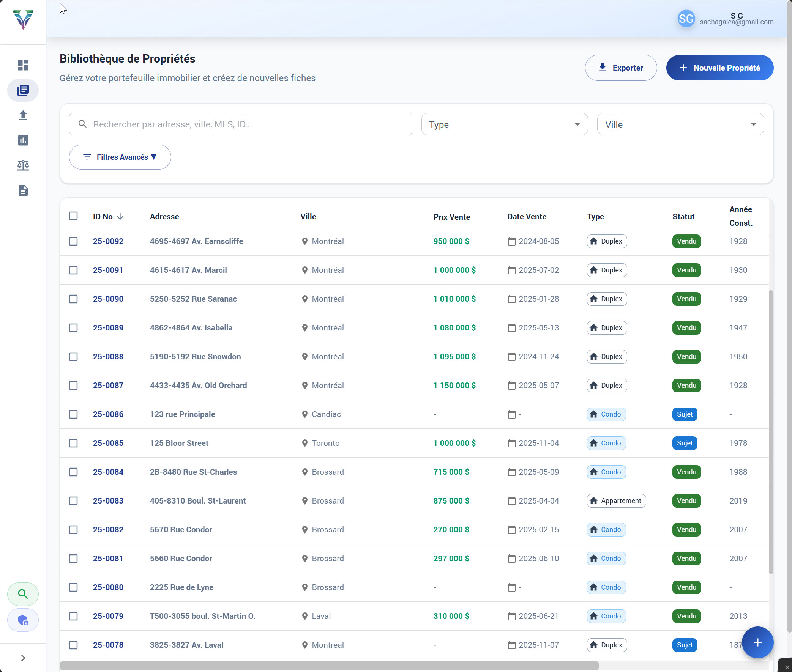Click the Exporter button
The height and width of the screenshot is (672, 792).
620,68
